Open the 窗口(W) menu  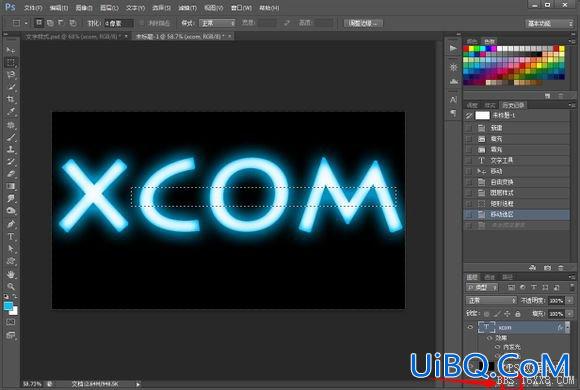[x=241, y=8]
